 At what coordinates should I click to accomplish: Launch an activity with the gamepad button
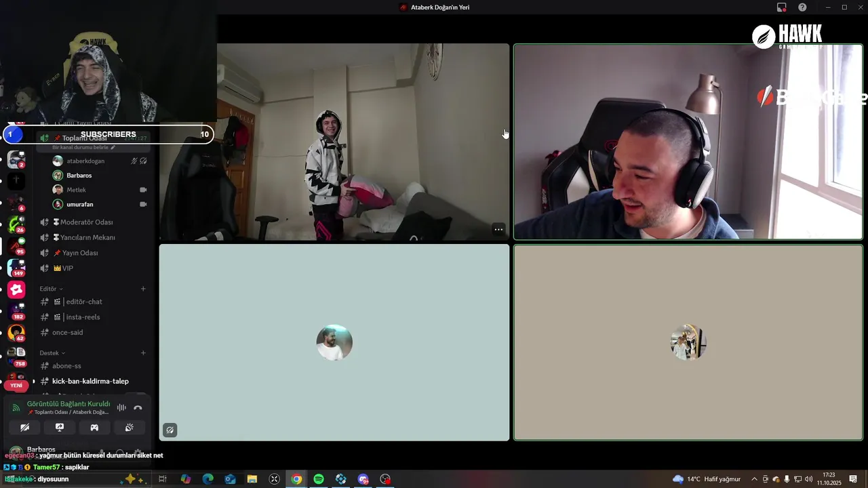(x=94, y=428)
